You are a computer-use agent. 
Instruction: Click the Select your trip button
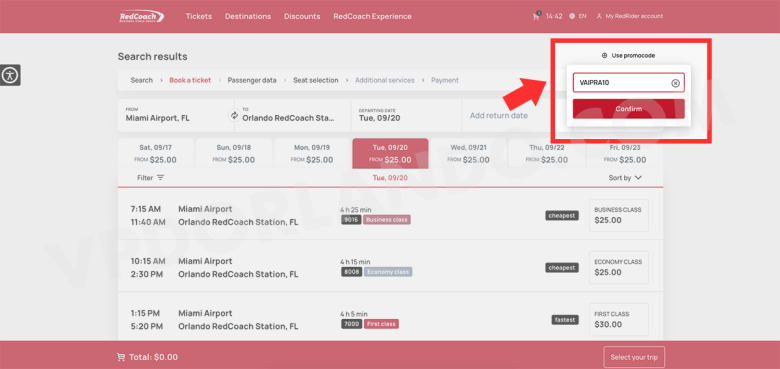pyautogui.click(x=634, y=357)
